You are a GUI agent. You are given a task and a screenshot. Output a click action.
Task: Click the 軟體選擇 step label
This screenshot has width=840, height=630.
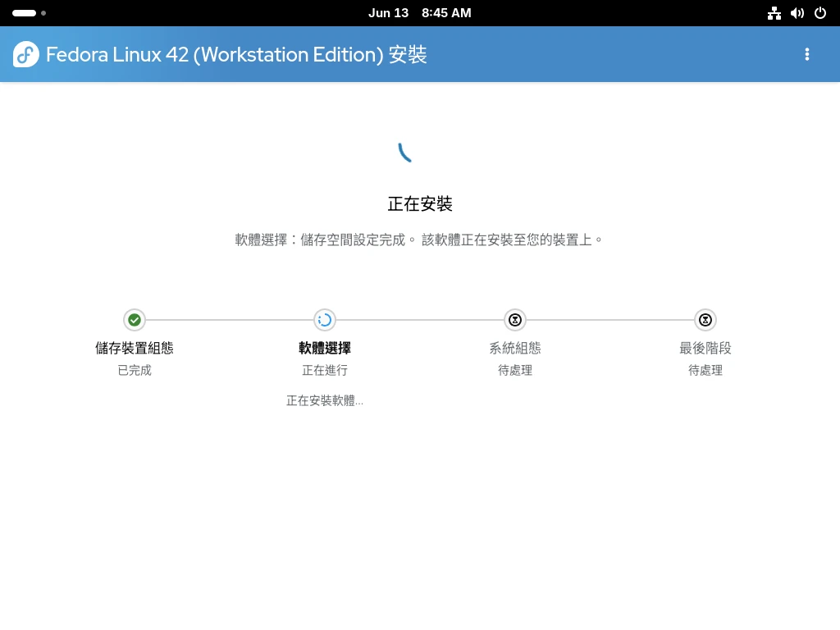(x=325, y=348)
